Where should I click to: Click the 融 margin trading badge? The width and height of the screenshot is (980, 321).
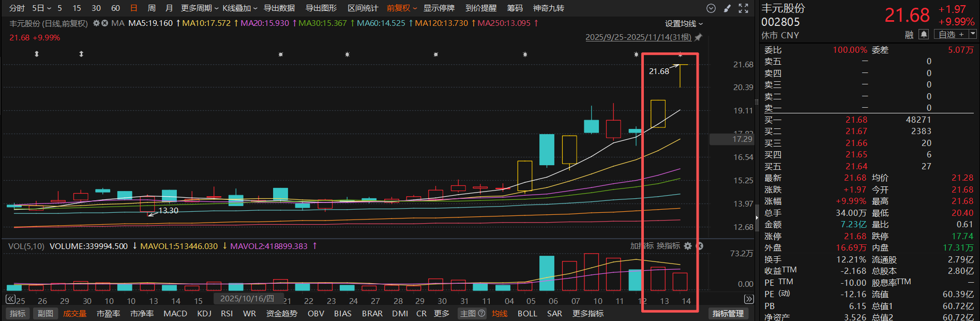909,35
